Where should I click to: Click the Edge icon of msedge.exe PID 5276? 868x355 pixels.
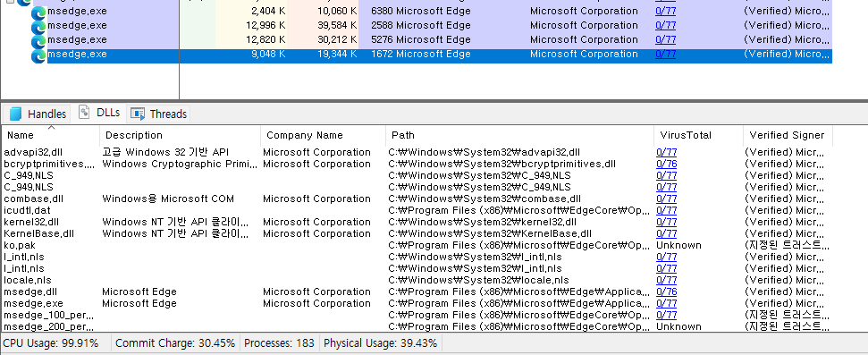(x=38, y=41)
